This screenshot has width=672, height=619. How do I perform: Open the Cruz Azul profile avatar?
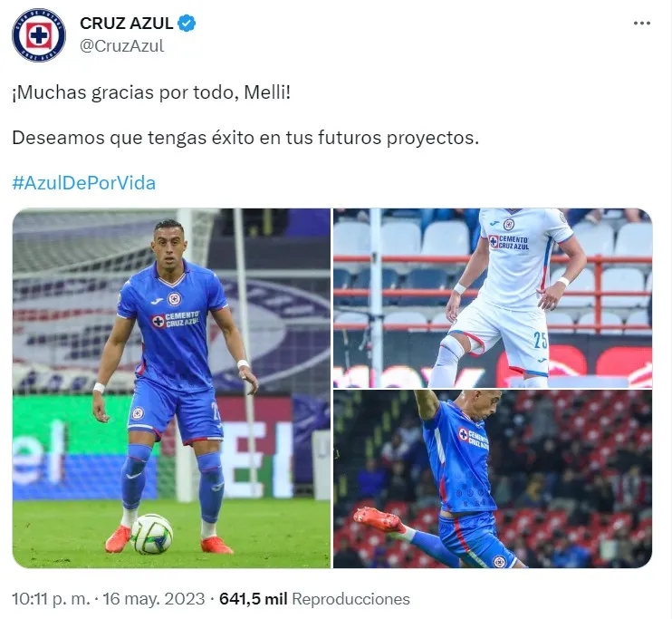[39, 35]
